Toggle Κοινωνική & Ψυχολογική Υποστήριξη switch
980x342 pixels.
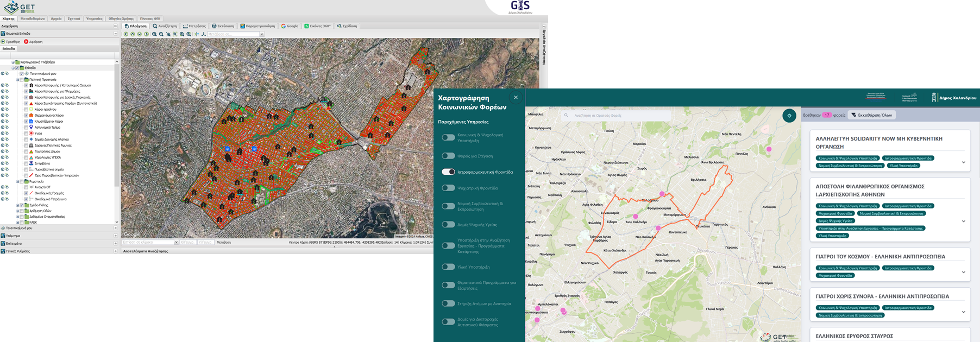[448, 137]
